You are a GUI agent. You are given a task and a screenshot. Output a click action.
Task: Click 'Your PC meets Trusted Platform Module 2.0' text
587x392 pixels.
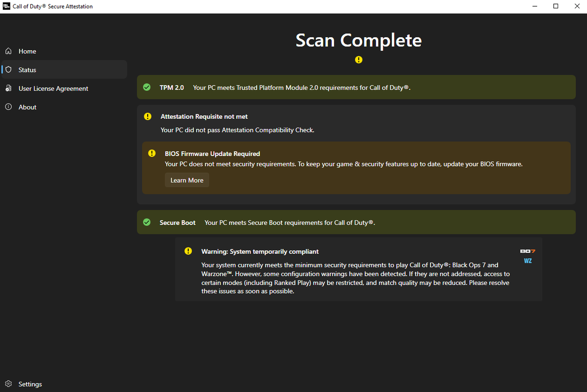(302, 87)
